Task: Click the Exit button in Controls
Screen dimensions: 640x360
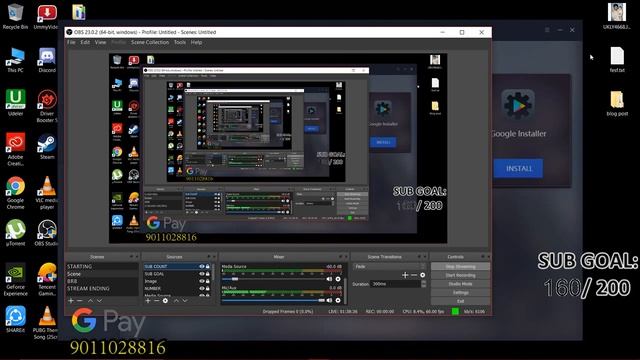Action: point(460,301)
